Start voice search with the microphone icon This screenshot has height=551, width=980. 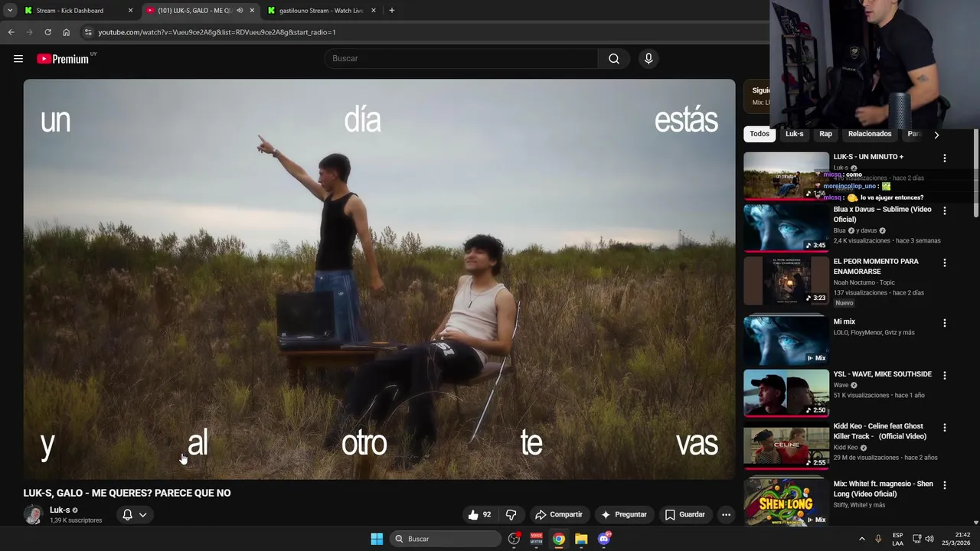click(x=648, y=59)
